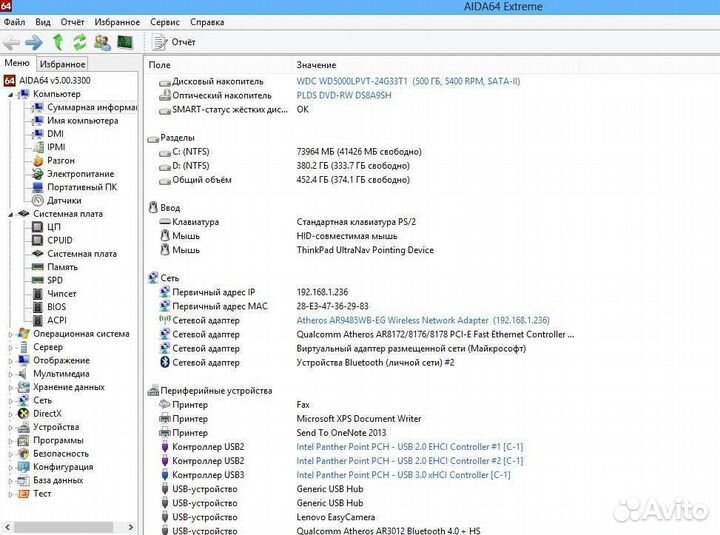Expand the Операционная система tree node

pos(11,334)
